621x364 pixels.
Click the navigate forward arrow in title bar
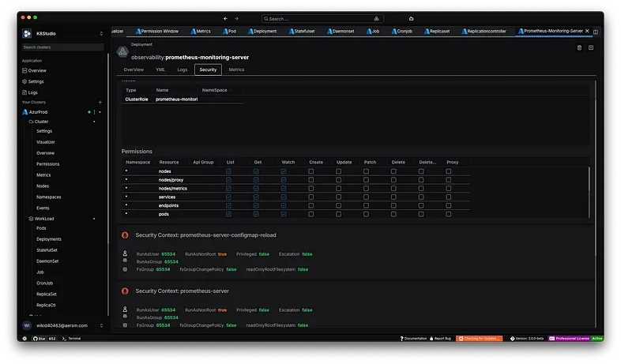(x=237, y=18)
